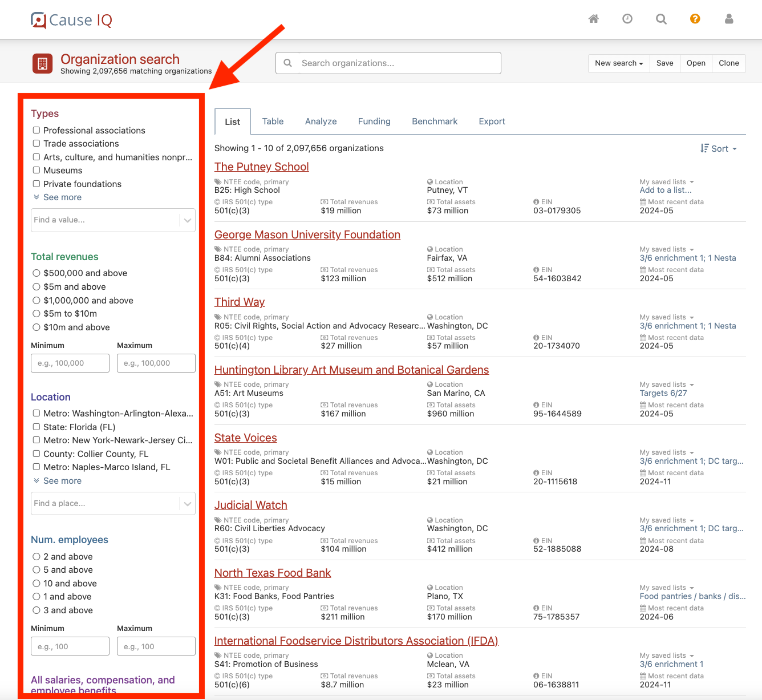762x700 pixels.
Task: Click the Clone button
Action: tap(728, 63)
